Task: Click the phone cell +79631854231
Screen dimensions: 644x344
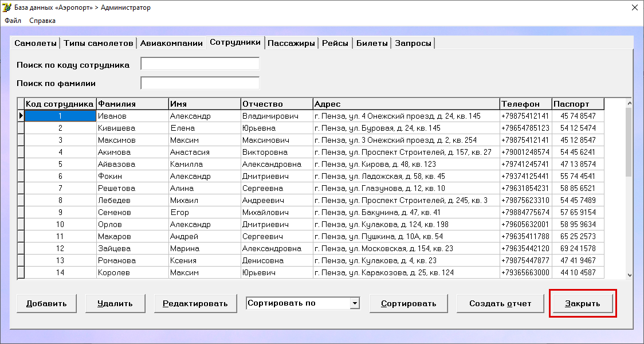Action: (526, 188)
